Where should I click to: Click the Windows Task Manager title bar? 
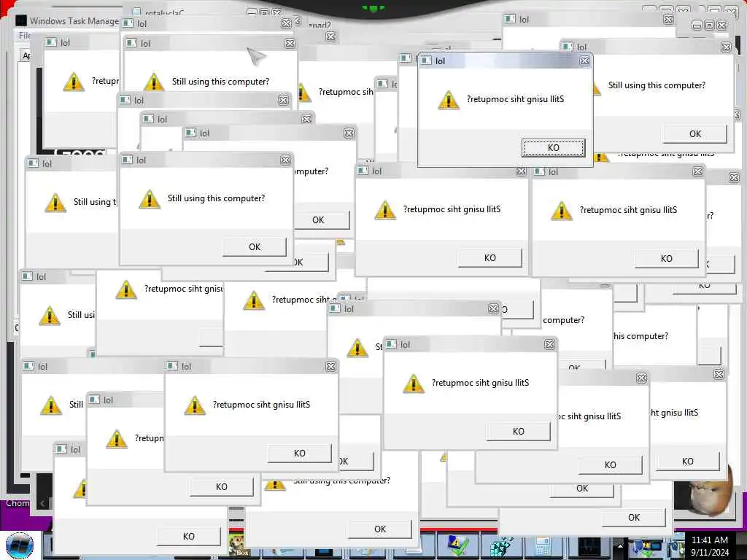pos(69,20)
